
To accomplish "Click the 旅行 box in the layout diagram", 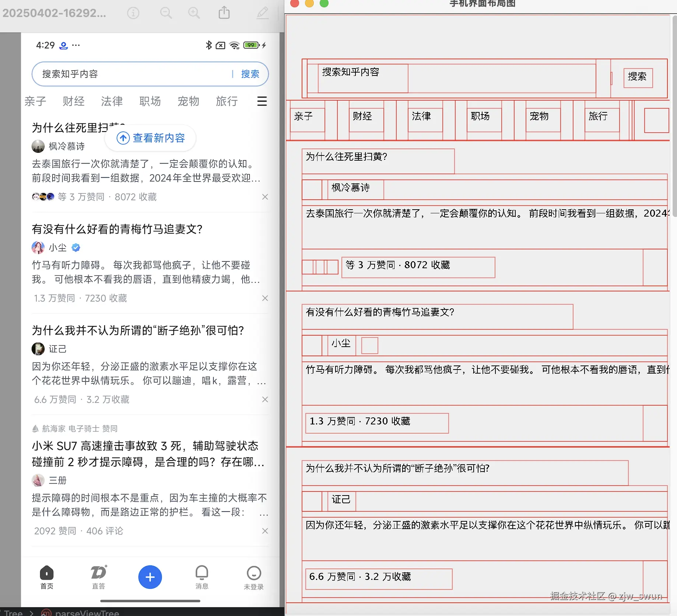I will (x=602, y=120).
